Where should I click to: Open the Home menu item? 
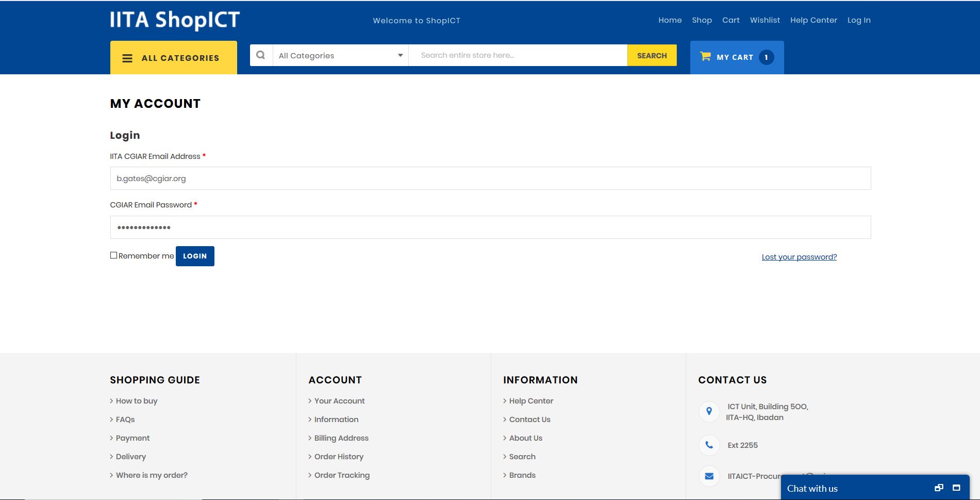tap(670, 20)
